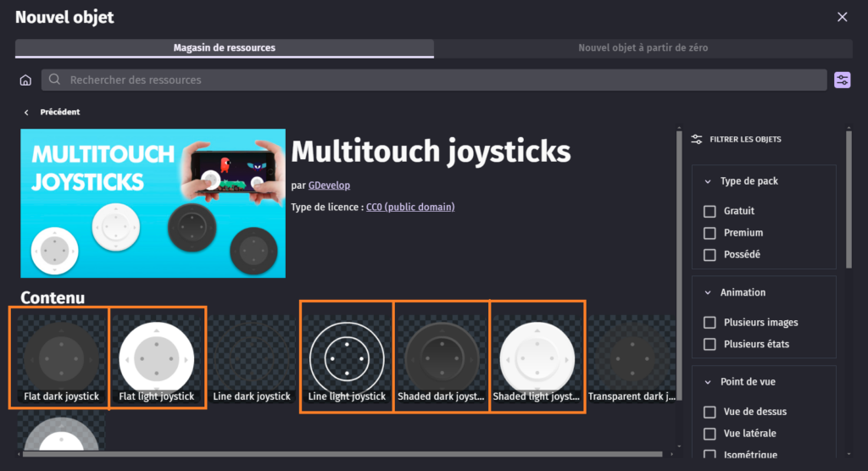The image size is (868, 471).
Task: Open the filter settings icon button
Action: click(x=842, y=80)
